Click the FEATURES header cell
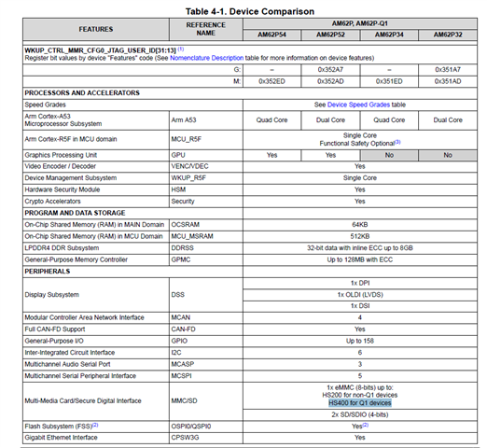This screenshot has height=448, width=487. tap(96, 29)
